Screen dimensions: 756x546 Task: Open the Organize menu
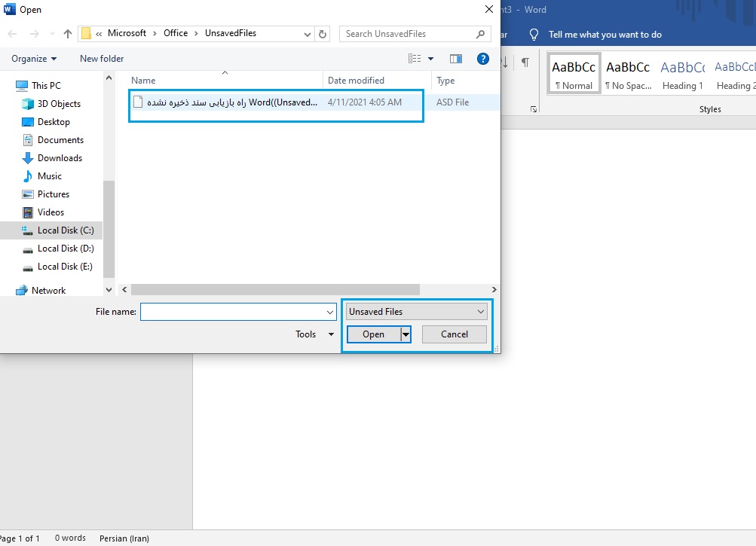tap(34, 59)
